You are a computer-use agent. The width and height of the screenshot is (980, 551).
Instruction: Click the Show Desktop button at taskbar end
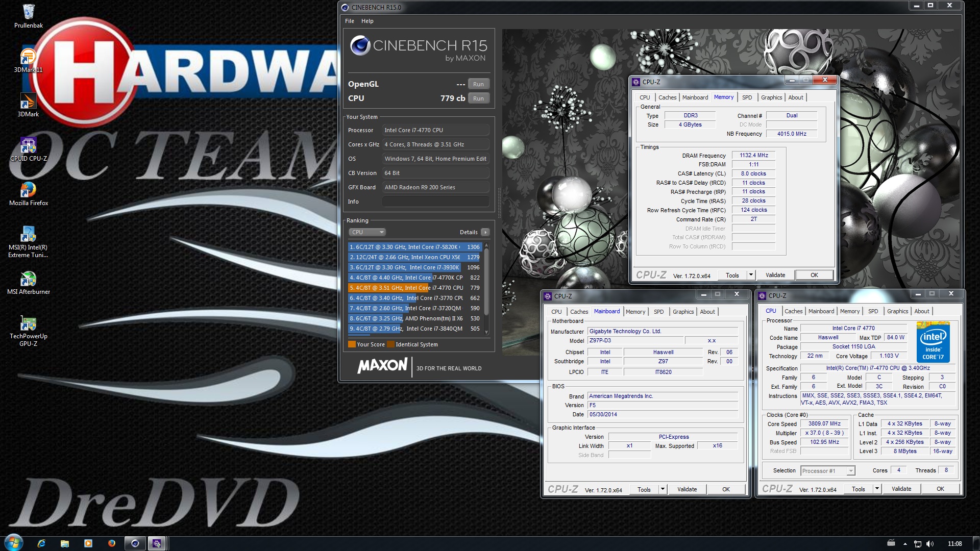pos(976,543)
